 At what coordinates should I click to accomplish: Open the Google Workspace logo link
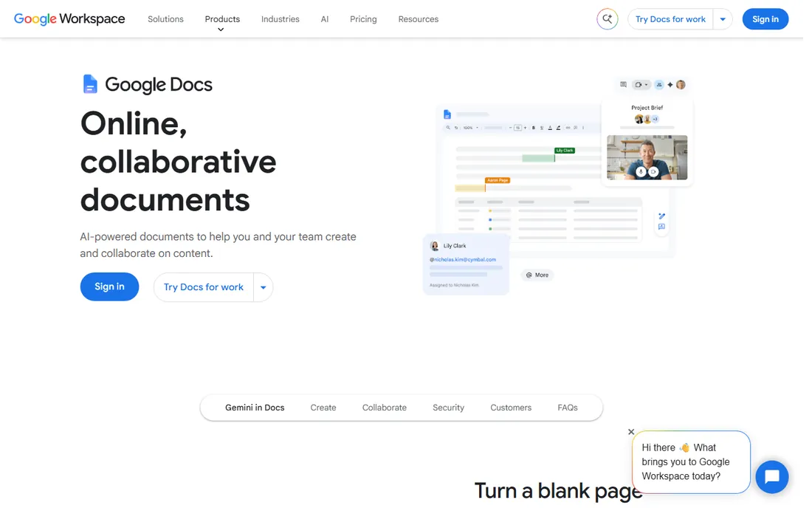(69, 19)
